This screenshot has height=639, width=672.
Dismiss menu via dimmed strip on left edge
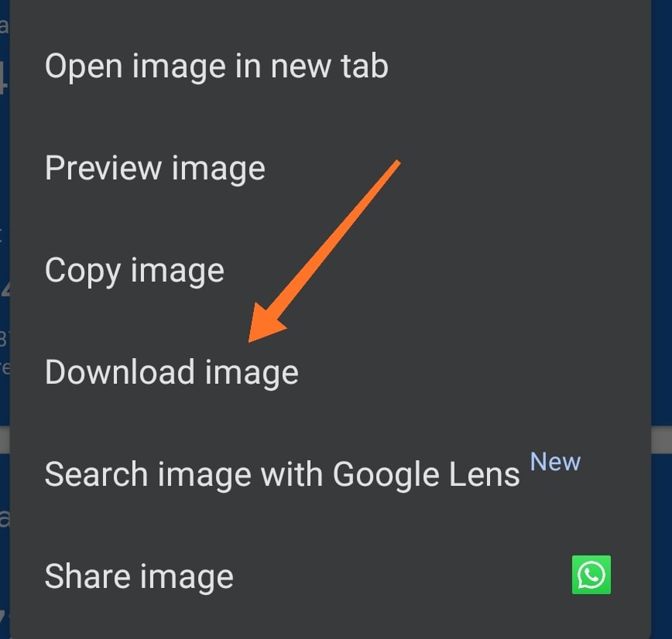[x=5, y=171]
